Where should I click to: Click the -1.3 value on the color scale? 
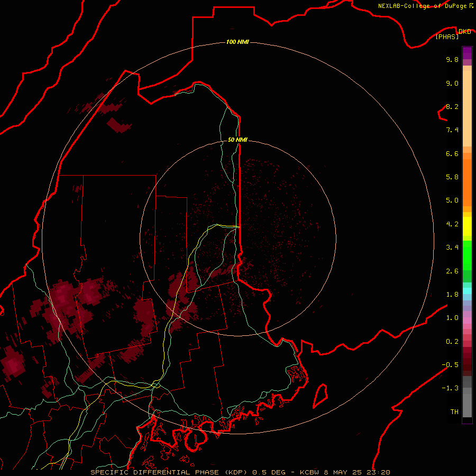pos(450,388)
